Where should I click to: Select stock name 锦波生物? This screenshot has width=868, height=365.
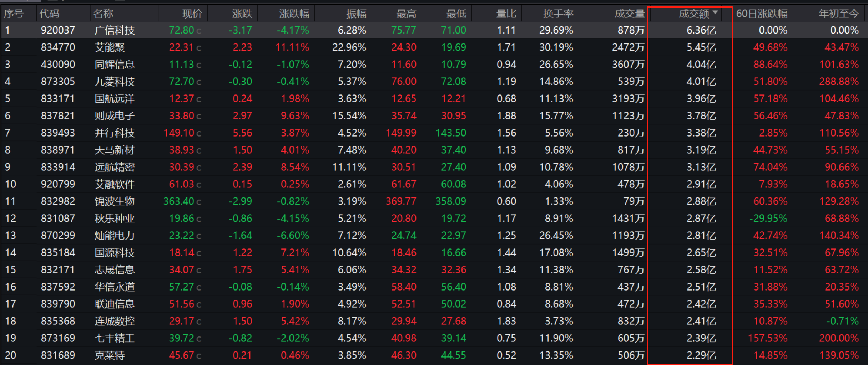point(115,201)
